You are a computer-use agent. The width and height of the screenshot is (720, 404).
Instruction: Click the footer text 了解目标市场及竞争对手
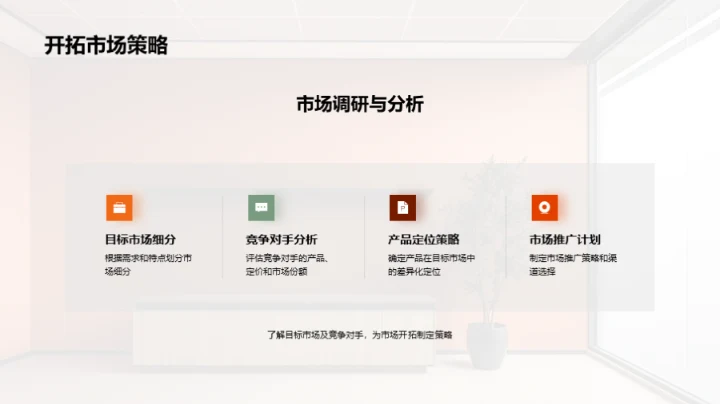point(315,335)
